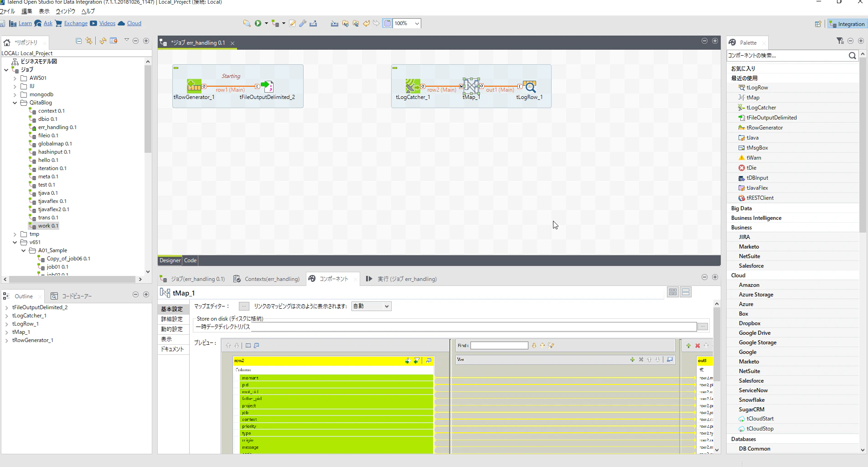Expand the tmp folder in repository
The image size is (868, 467).
point(15,234)
